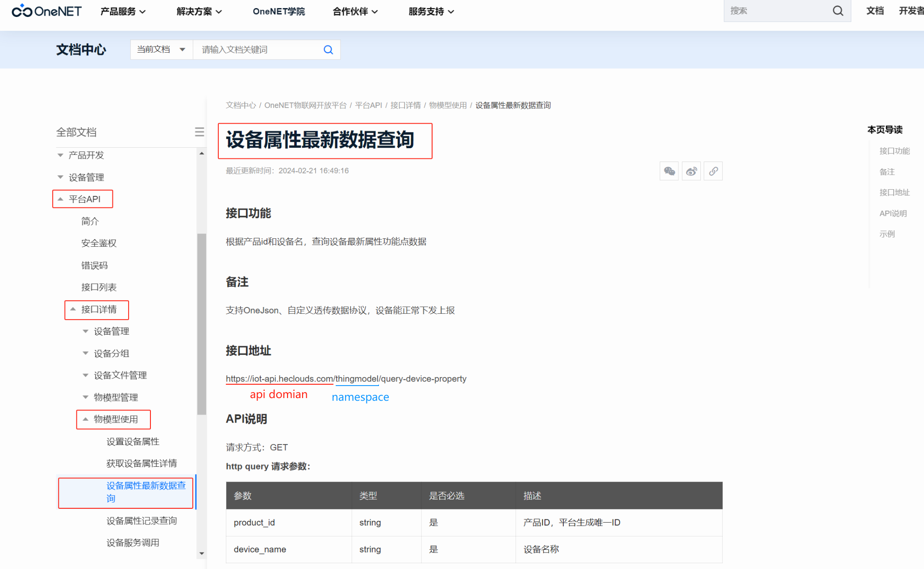
Task: Expand the 产品开发 tree node
Action: click(x=60, y=155)
